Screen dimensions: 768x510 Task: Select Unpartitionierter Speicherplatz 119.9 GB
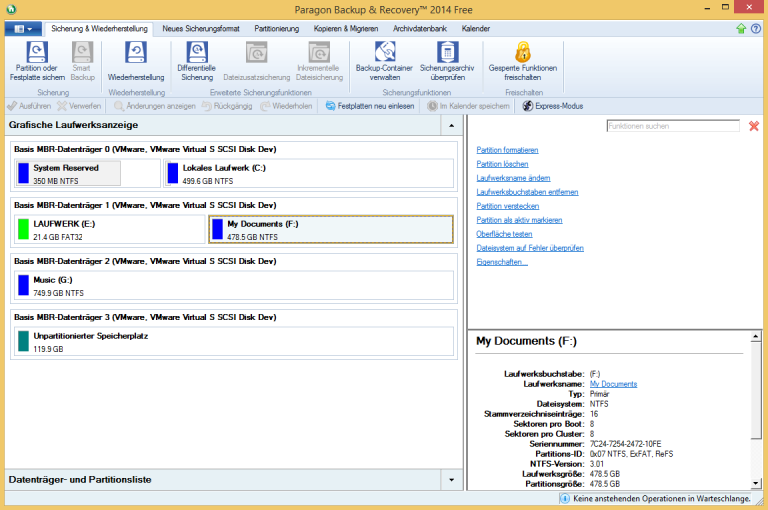click(x=234, y=341)
